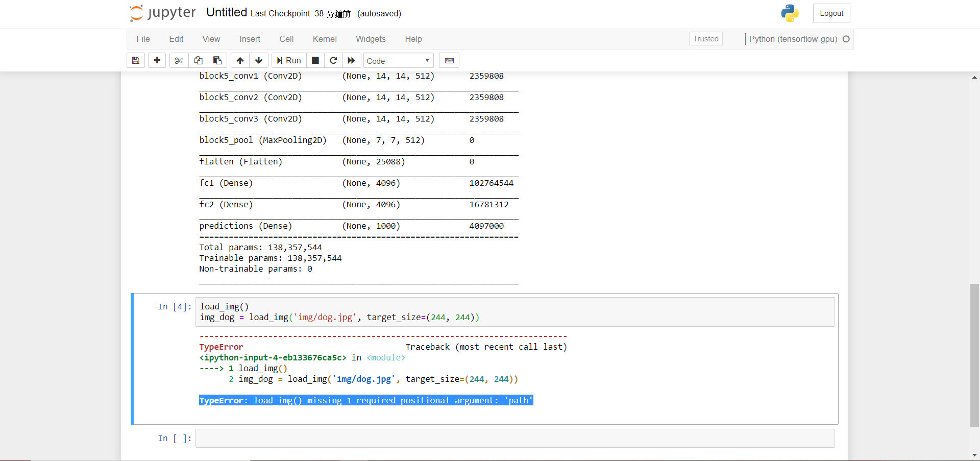Open the Cell menu
The width and height of the screenshot is (980, 461).
pos(286,39)
